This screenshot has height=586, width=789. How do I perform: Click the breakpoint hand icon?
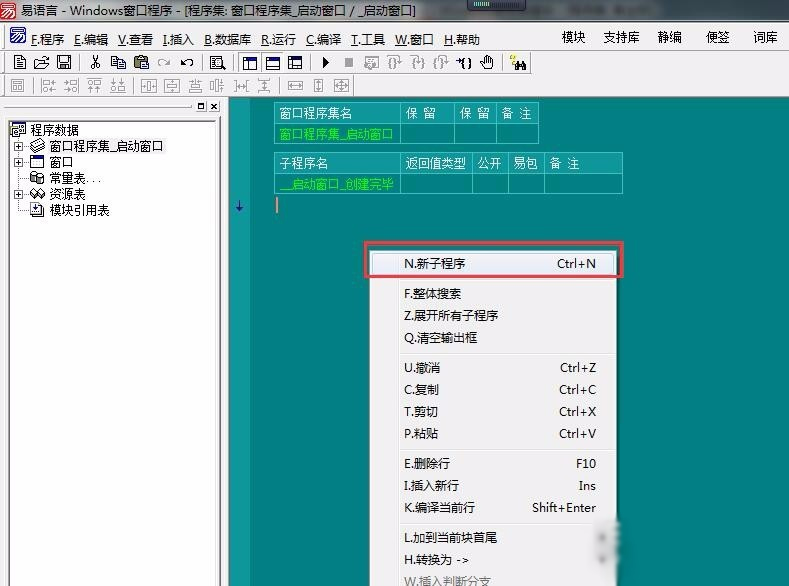[x=487, y=62]
